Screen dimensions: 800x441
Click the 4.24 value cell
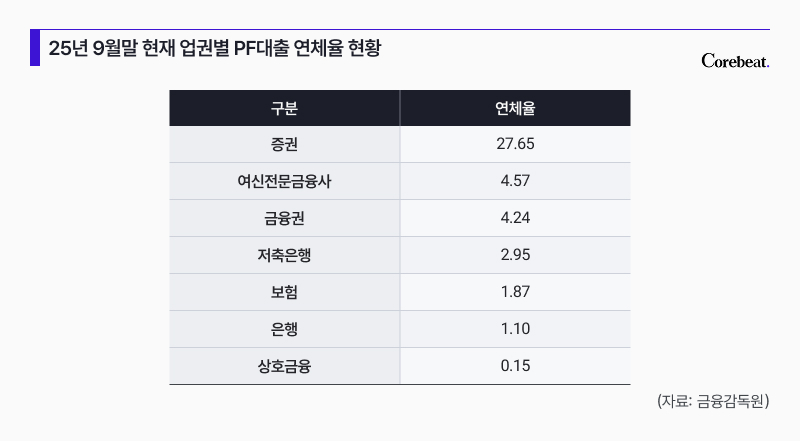pos(514,218)
